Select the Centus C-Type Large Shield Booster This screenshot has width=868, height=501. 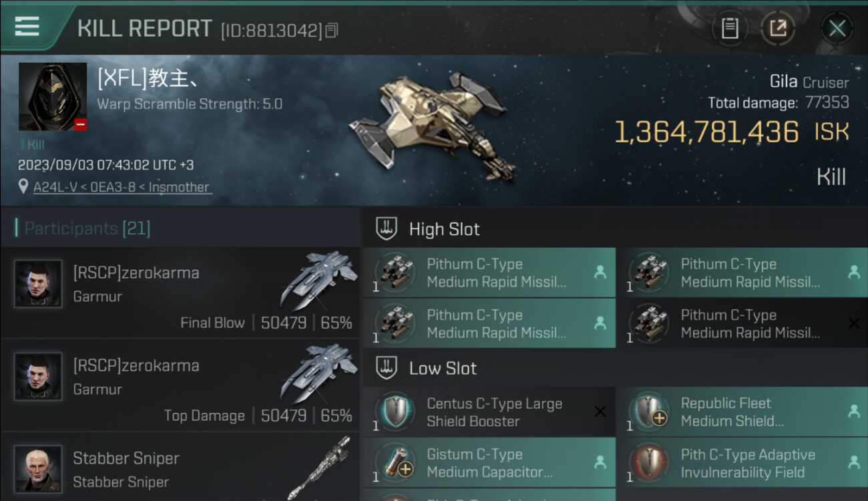tap(489, 412)
